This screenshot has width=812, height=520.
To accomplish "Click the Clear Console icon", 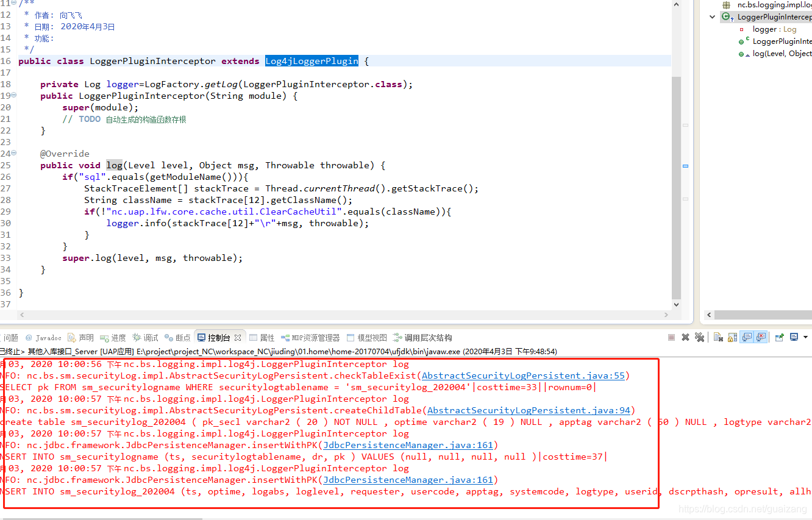I will 718,337.
